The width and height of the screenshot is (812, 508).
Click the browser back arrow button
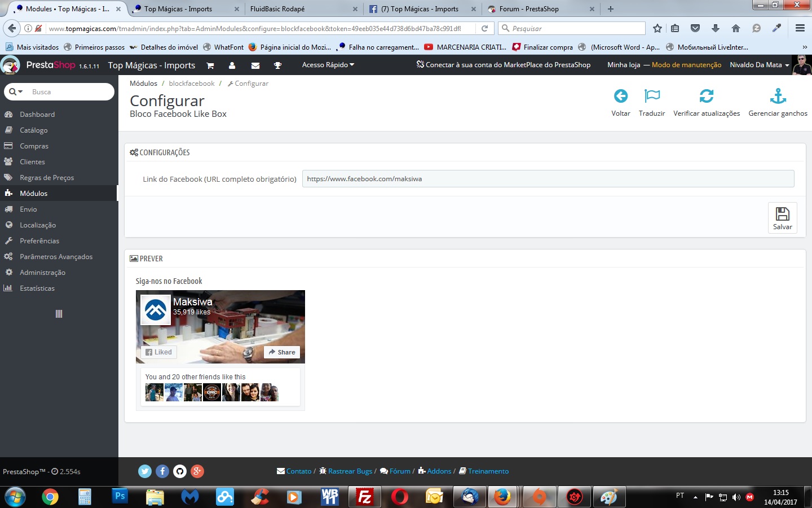click(11, 28)
